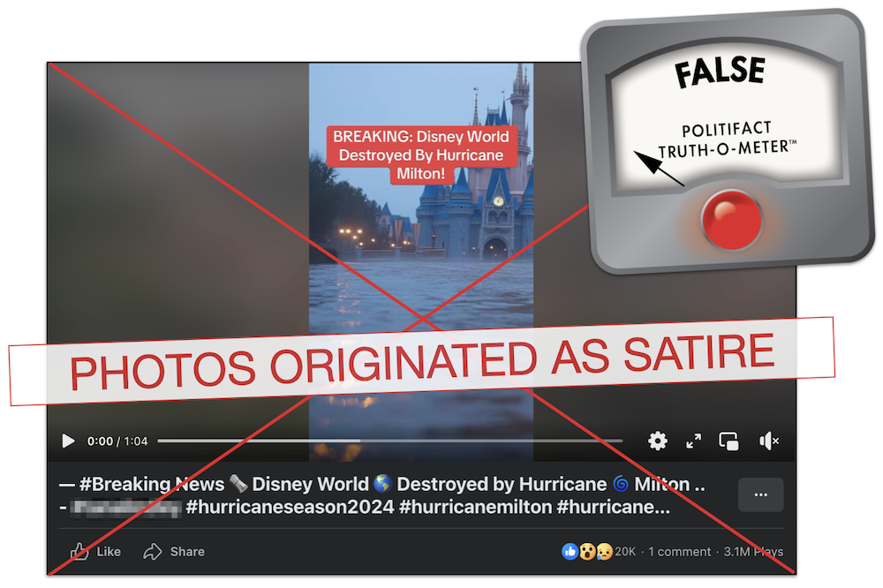
Task: Play the video
Action: pyautogui.click(x=68, y=441)
